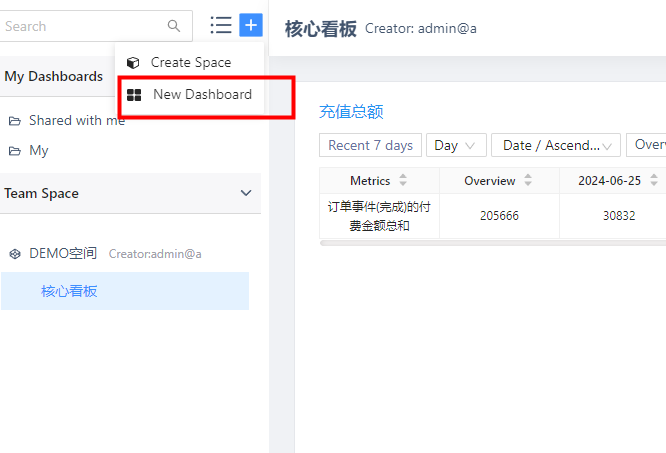
Task: Open the 充值总额 report title link
Action: (351, 112)
